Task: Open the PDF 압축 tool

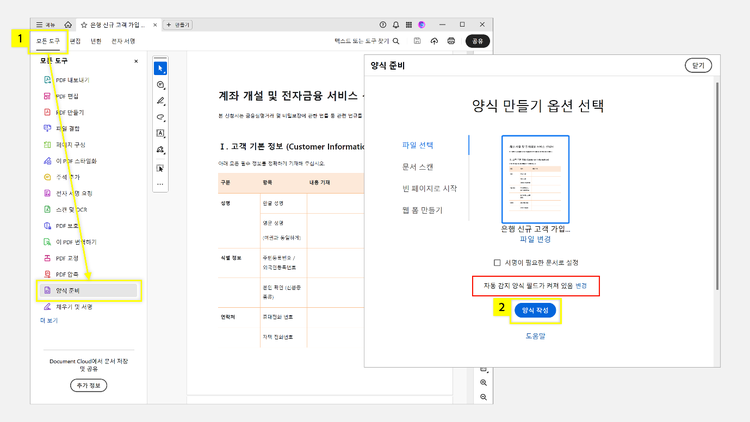Action: (61, 274)
